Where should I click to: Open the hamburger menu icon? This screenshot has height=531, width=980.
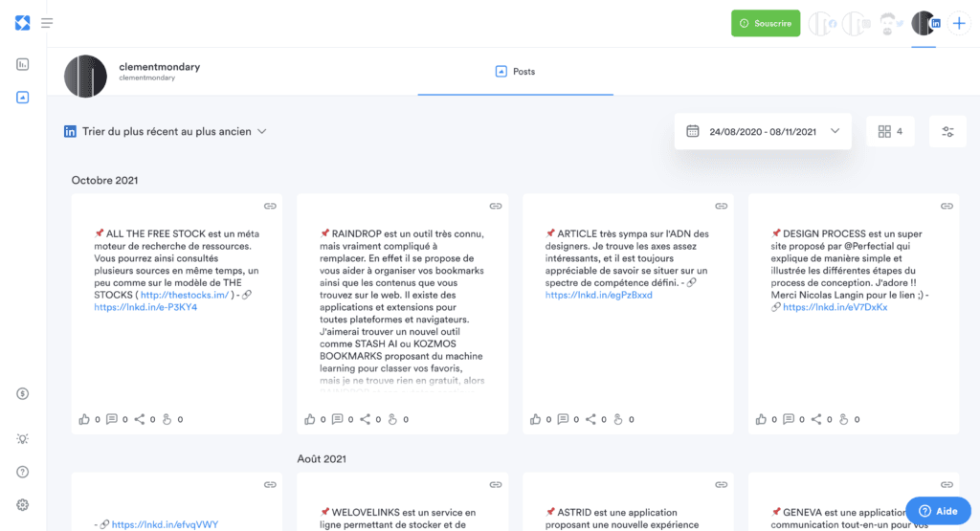point(47,23)
